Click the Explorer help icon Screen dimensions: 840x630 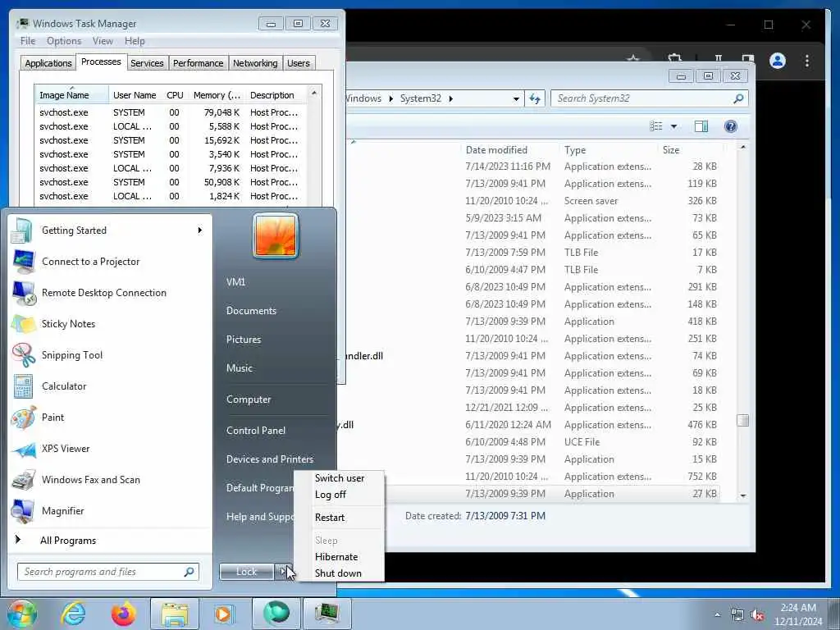pyautogui.click(x=730, y=126)
